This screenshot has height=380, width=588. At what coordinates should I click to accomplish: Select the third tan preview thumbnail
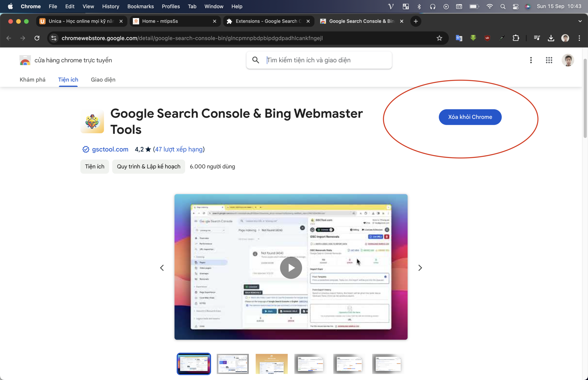pos(271,364)
